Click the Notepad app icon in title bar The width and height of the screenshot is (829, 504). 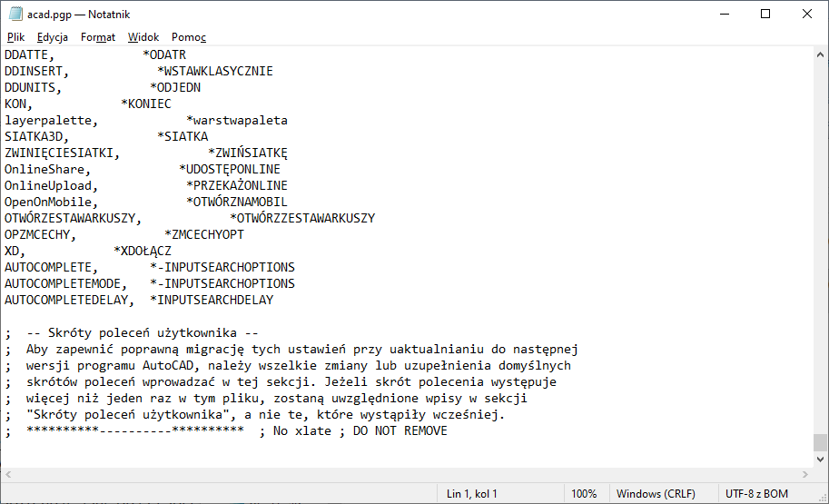pos(15,14)
